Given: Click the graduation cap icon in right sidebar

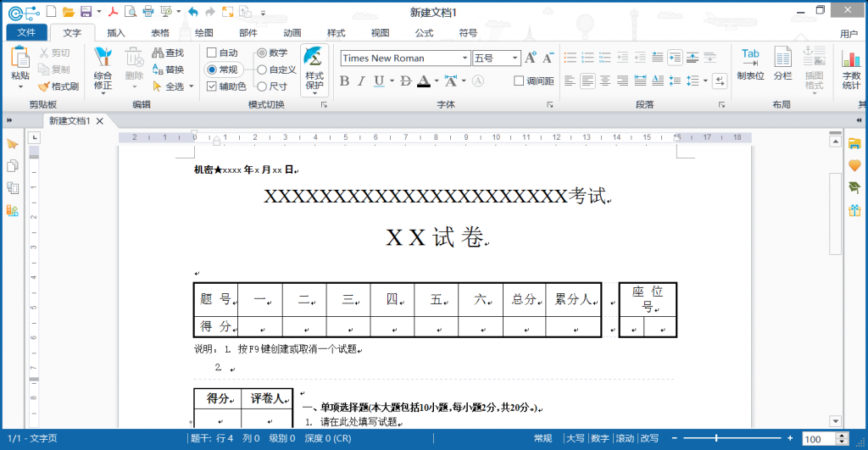Looking at the screenshot, I should pos(854,187).
